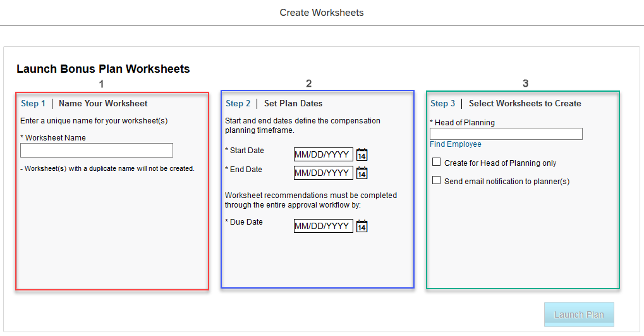The width and height of the screenshot is (644, 336).
Task: Click the Head of Planning field
Action: click(x=506, y=134)
